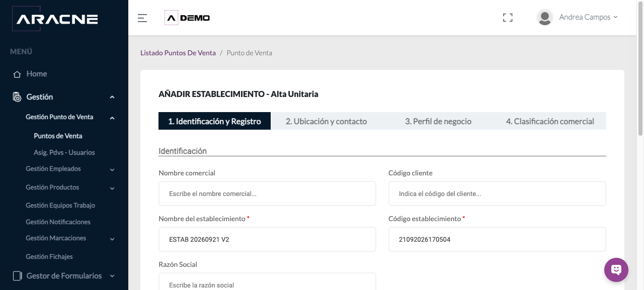Open Gestión Fichajes item
The image size is (644, 290).
tap(49, 256)
